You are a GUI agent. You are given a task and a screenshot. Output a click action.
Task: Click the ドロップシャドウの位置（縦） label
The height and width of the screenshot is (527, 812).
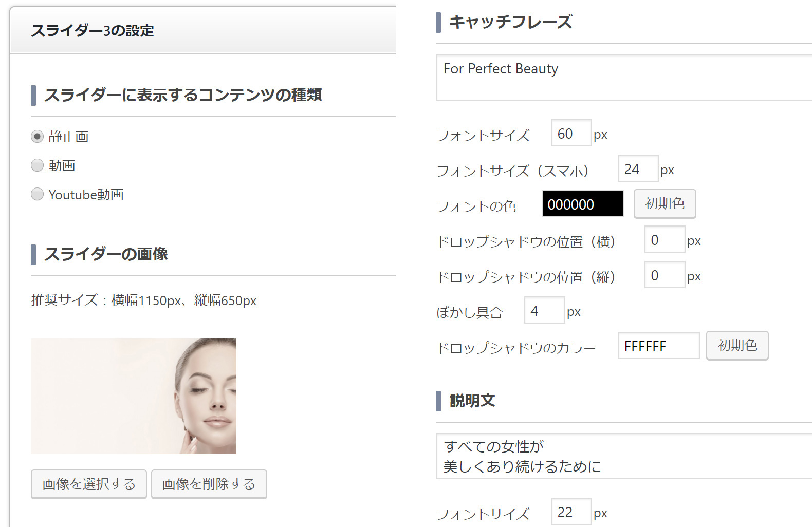point(526,277)
